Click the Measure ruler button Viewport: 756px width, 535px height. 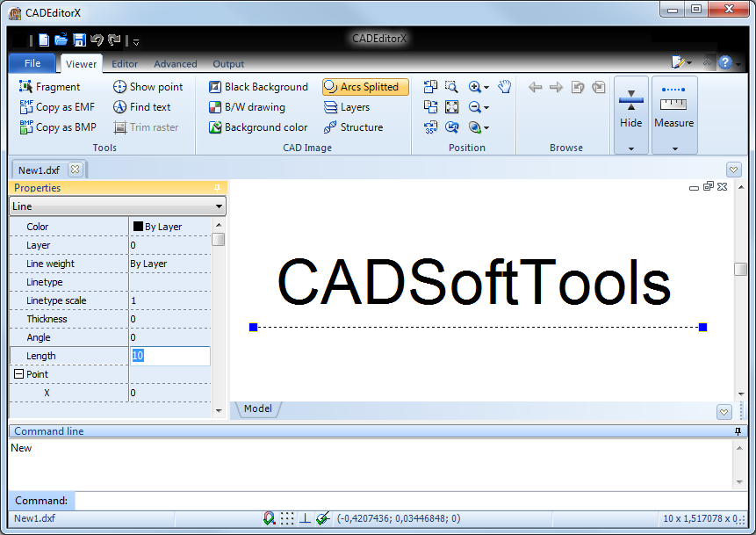click(673, 107)
